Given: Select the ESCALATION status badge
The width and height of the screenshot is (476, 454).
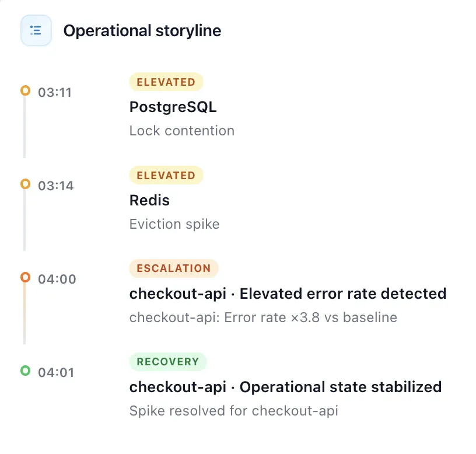Looking at the screenshot, I should 174,268.
